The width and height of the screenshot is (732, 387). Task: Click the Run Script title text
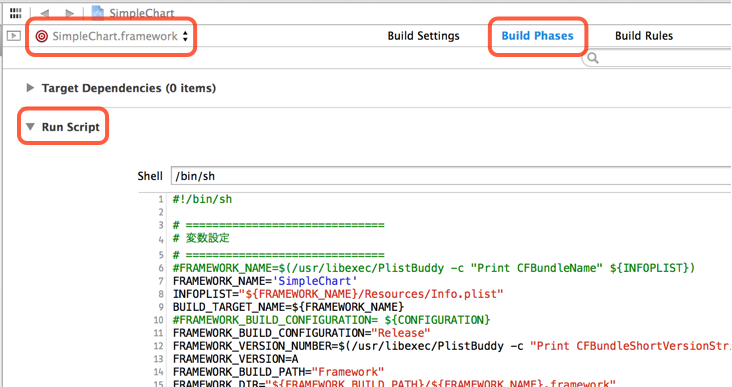70,127
